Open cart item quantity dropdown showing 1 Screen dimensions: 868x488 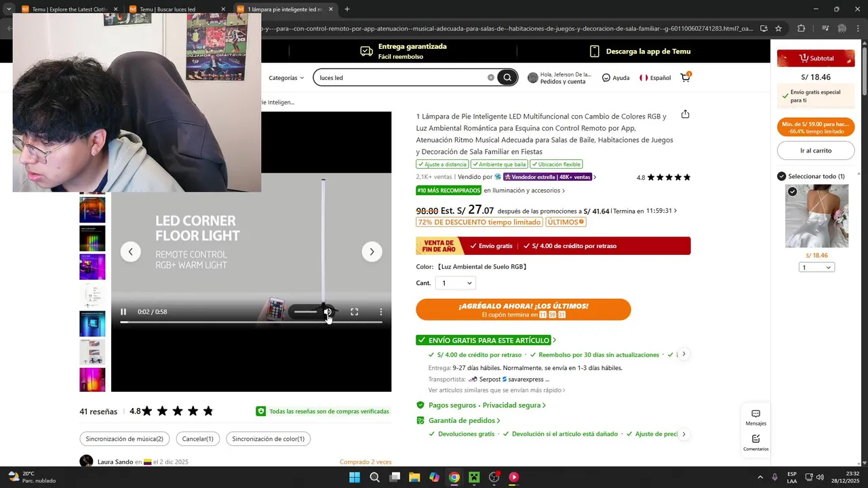click(x=816, y=267)
